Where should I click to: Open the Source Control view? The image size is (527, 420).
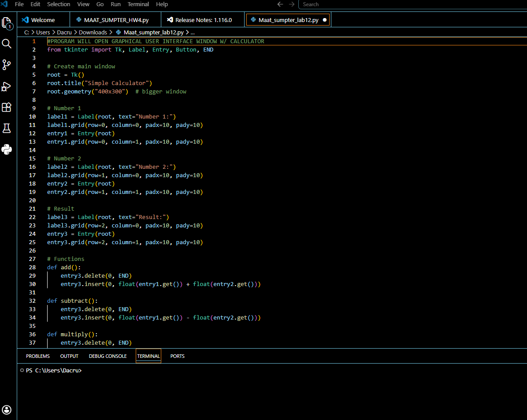(7, 65)
